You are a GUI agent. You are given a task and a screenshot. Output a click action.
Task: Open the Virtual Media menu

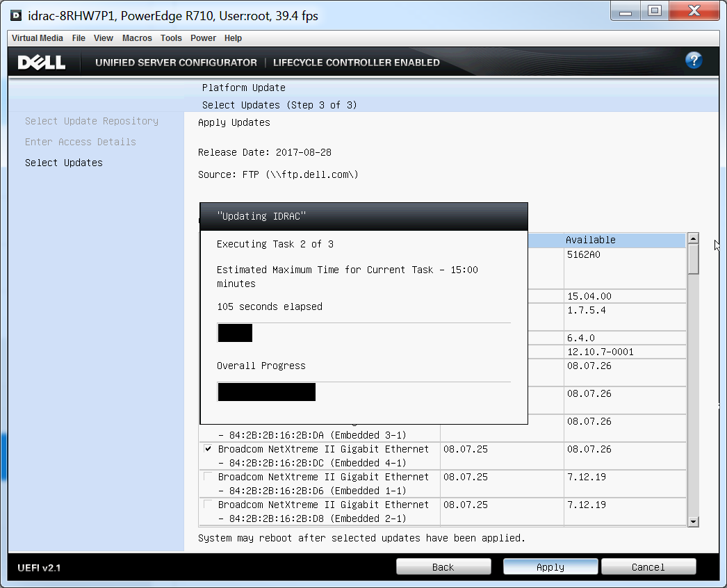coord(38,38)
